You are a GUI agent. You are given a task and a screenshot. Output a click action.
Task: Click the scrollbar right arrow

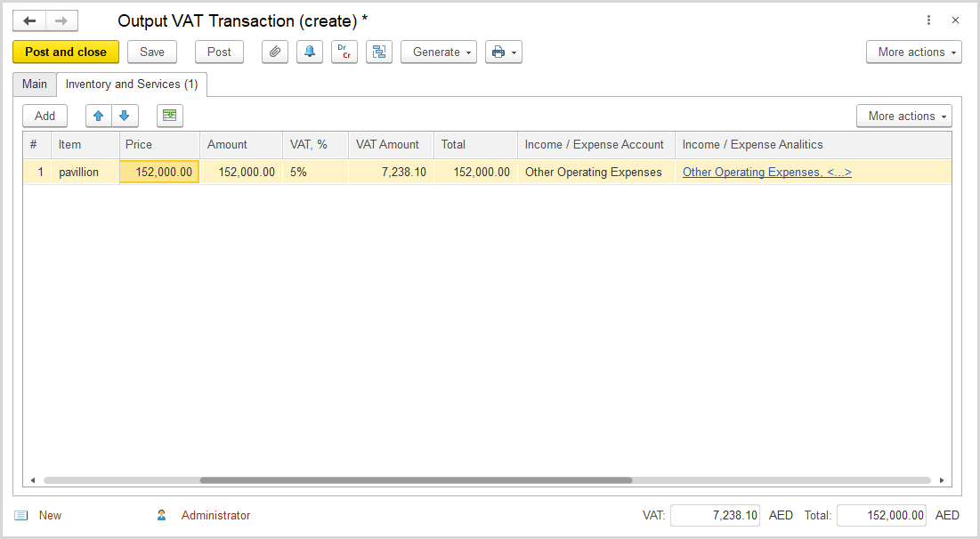point(942,480)
